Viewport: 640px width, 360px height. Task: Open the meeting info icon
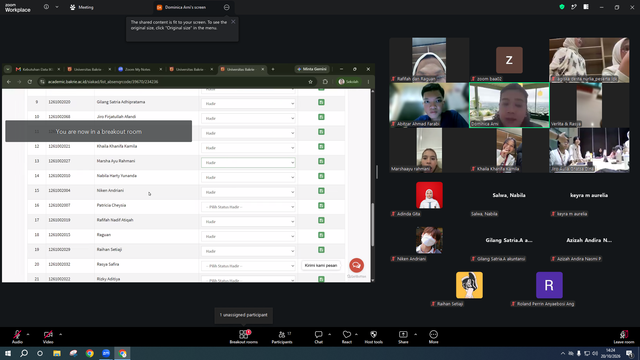click(46, 7)
